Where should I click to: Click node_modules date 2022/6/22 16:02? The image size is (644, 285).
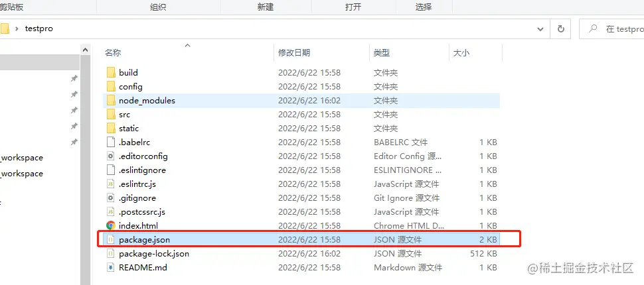point(309,101)
